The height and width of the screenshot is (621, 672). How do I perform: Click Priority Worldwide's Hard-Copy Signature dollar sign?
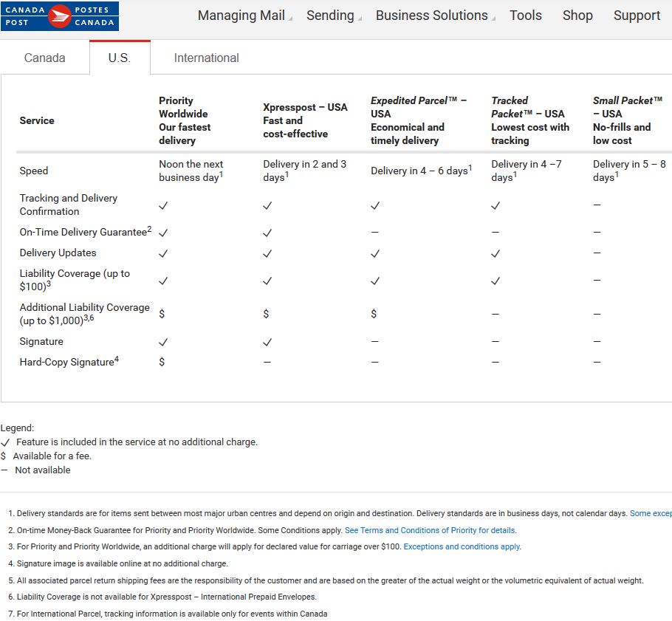point(162,362)
